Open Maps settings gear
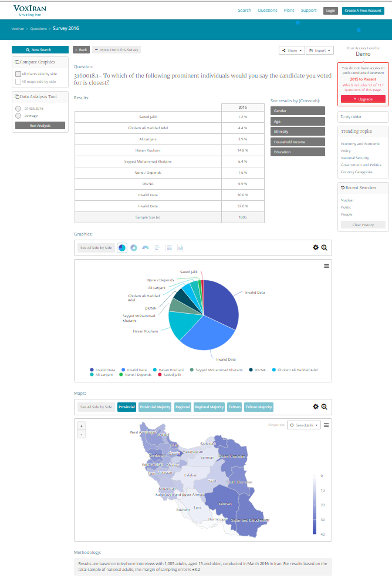 316,406
